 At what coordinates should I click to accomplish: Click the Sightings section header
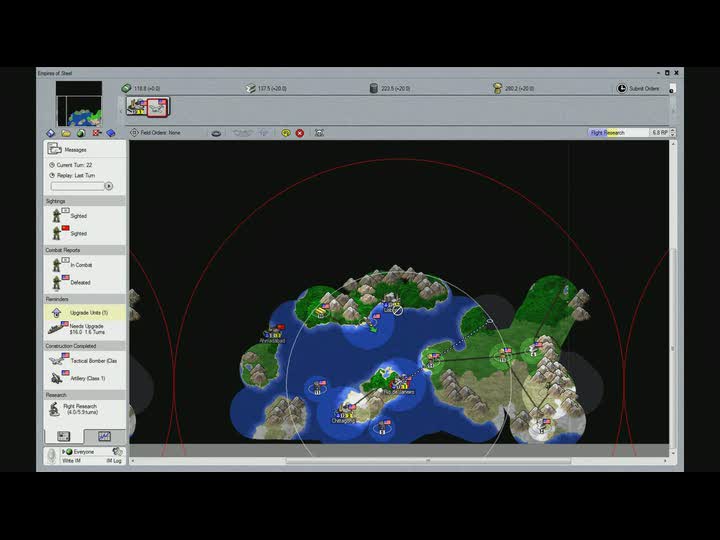pyautogui.click(x=84, y=201)
